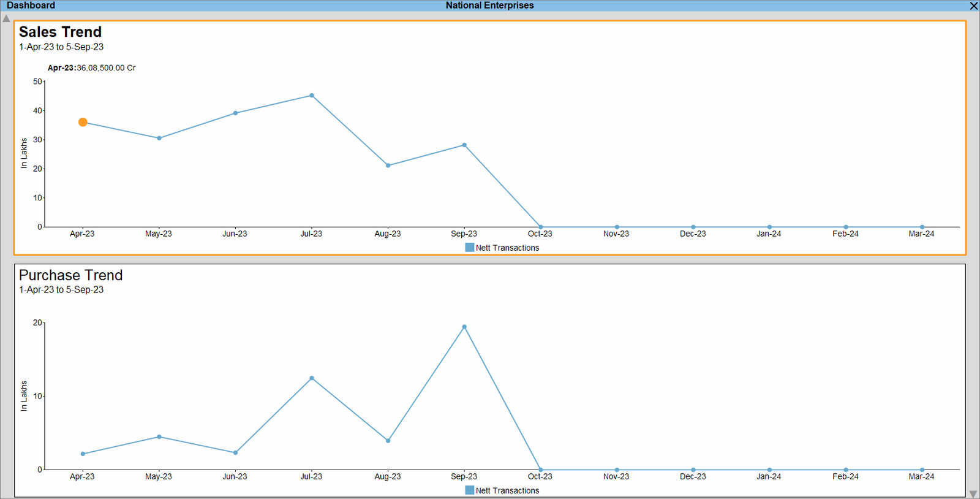Click the Sales Trend Nett Transactions legend swatch
The width and height of the screenshot is (980, 499).
tap(470, 247)
